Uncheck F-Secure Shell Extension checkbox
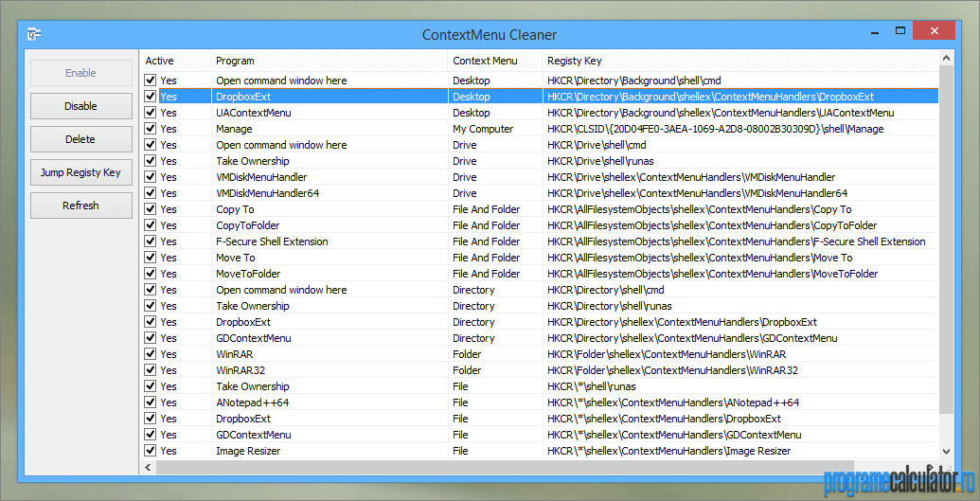 150,242
